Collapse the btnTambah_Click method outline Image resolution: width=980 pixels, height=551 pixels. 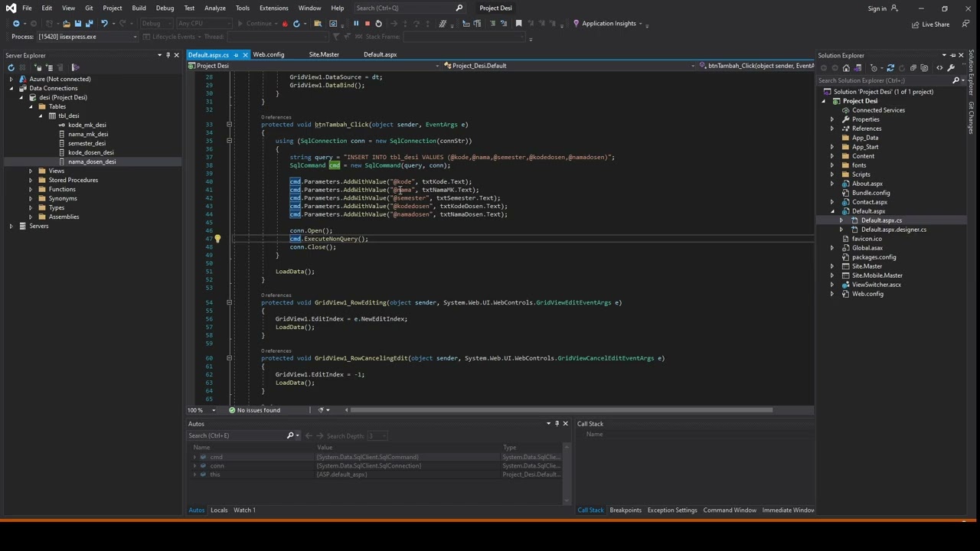[x=229, y=125]
